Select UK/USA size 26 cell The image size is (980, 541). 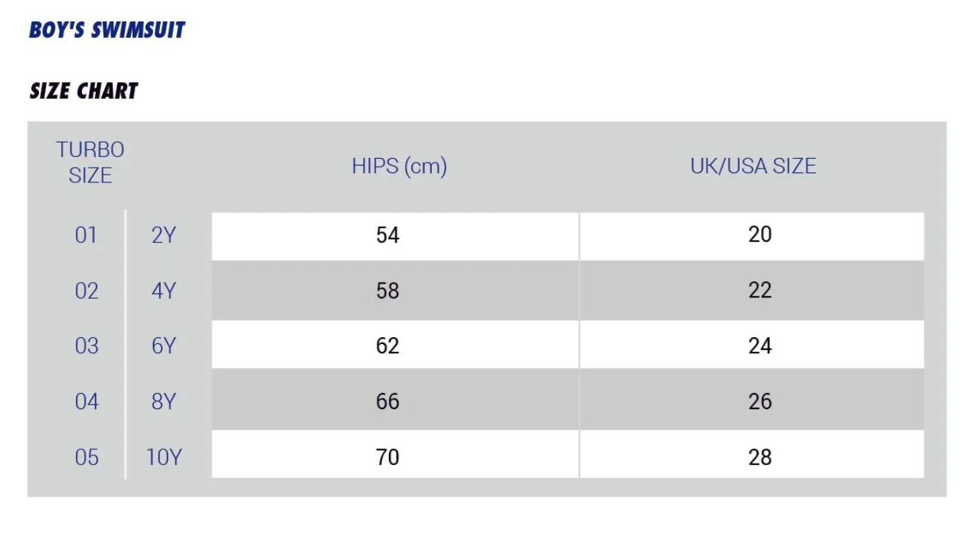[759, 402]
